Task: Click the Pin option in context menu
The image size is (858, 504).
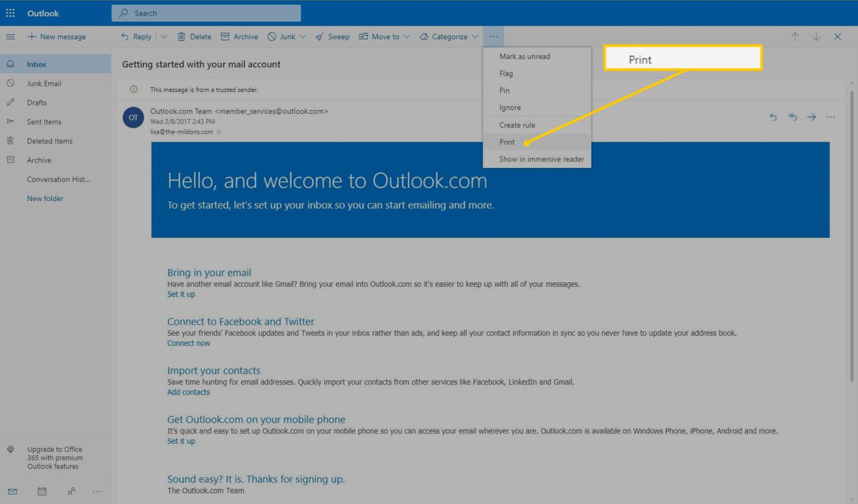Action: (x=504, y=90)
